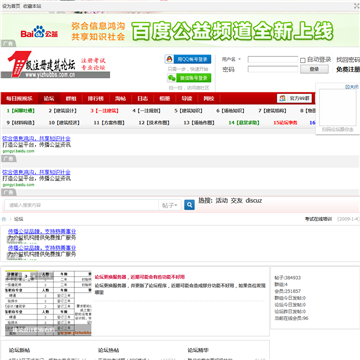Click 收藏本站 in the top bar
Screen dimensions: 360x360
(32, 6)
